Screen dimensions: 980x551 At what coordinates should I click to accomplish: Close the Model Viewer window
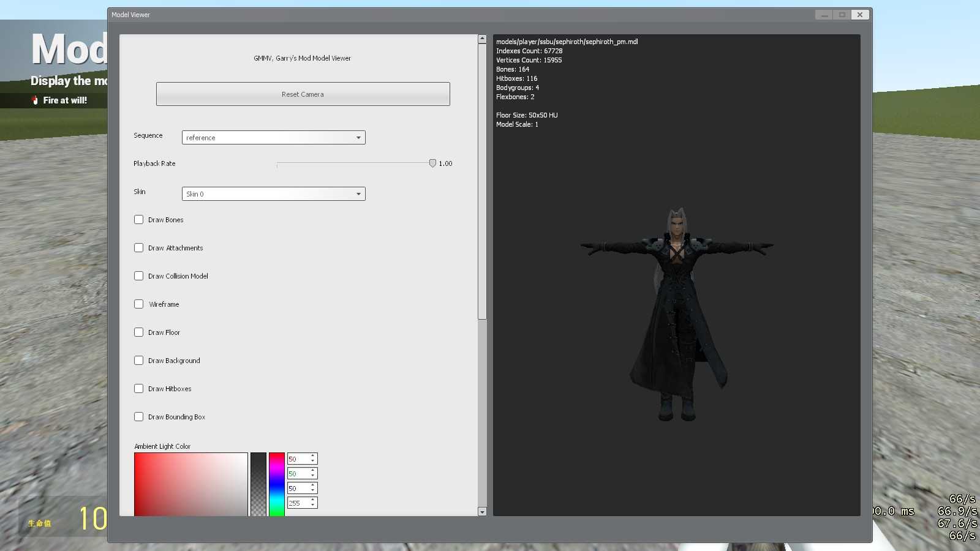pos(860,15)
